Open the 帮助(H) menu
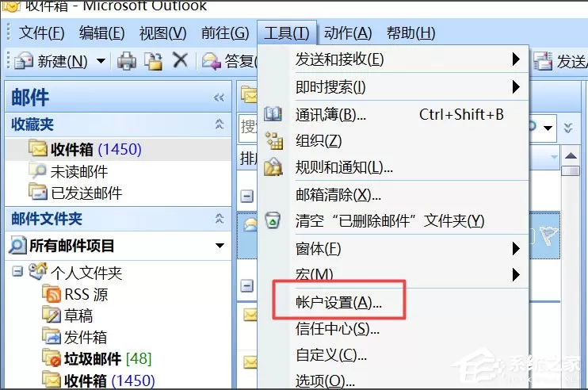The width and height of the screenshot is (588, 390). pos(411,33)
